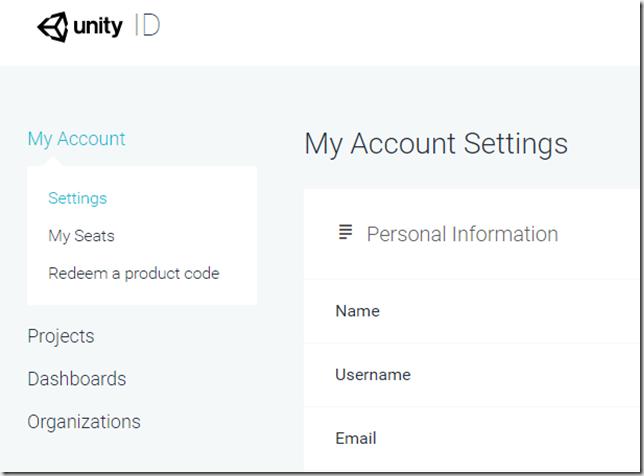Click the Personal Information section title
Screen dimensions: 644x476
click(462, 234)
